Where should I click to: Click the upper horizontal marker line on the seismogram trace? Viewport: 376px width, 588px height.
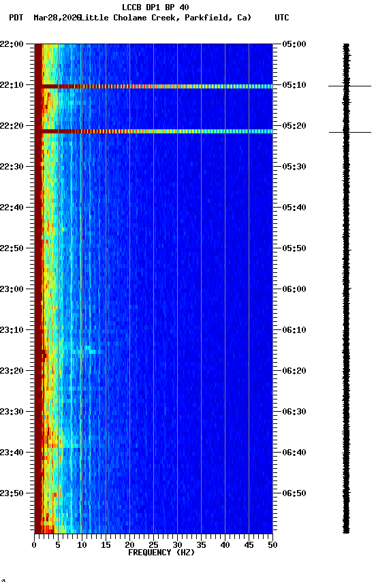[349, 86]
